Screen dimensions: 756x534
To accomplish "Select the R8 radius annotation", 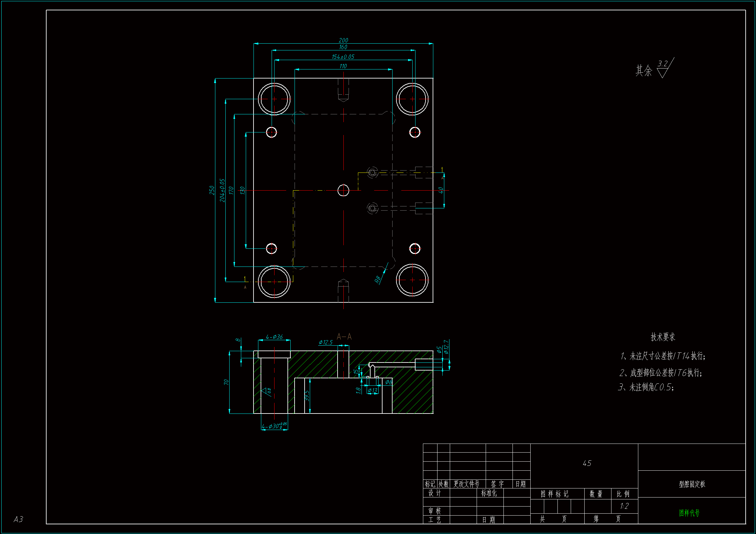I will pos(378,279).
